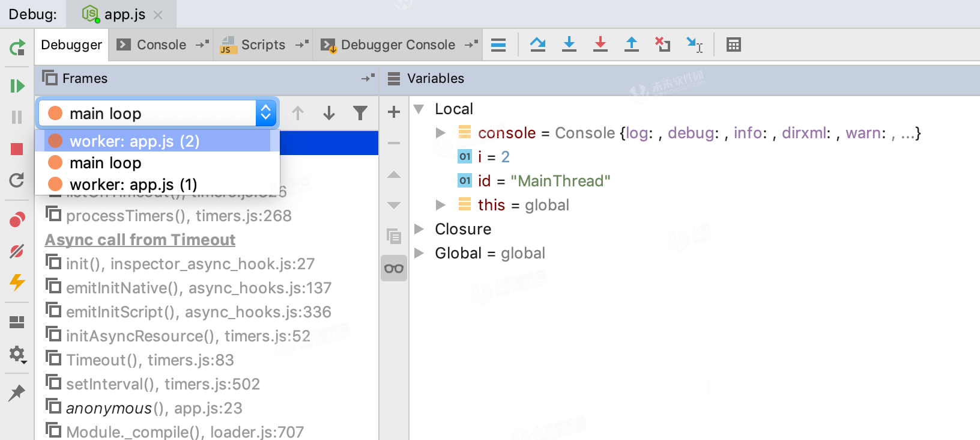Duplicate watch icon in Variables toolbar

tap(394, 236)
